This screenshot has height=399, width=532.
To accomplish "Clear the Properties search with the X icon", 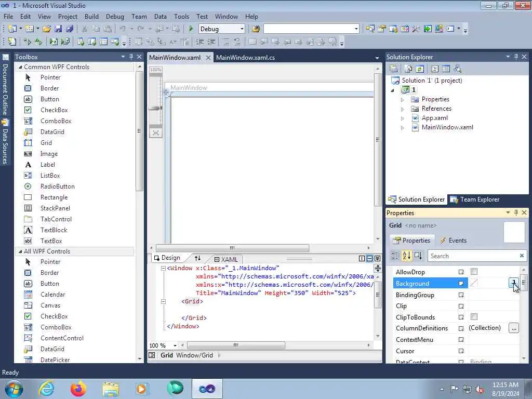I will click(522, 256).
